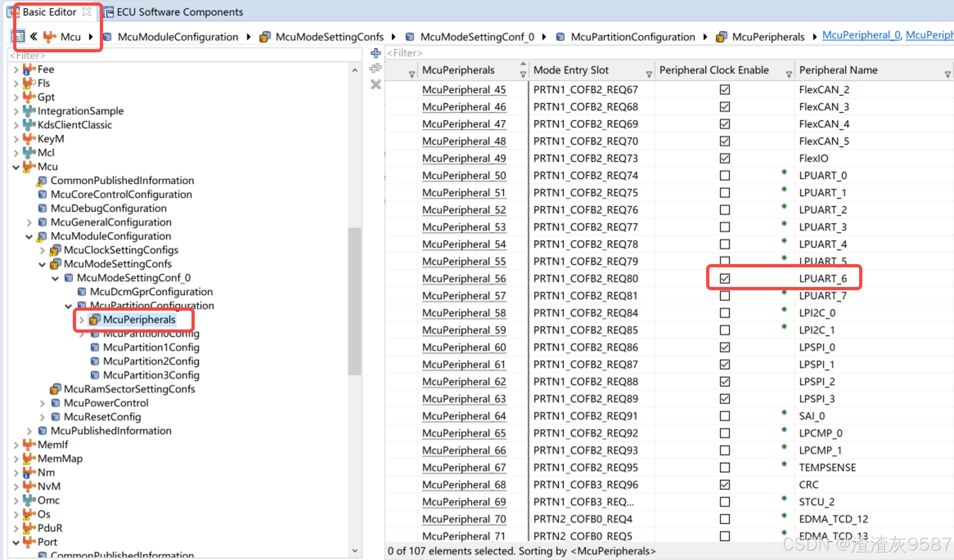Click the duplicate element icon below plus
Image resolution: width=954 pixels, height=560 pixels.
[x=376, y=68]
